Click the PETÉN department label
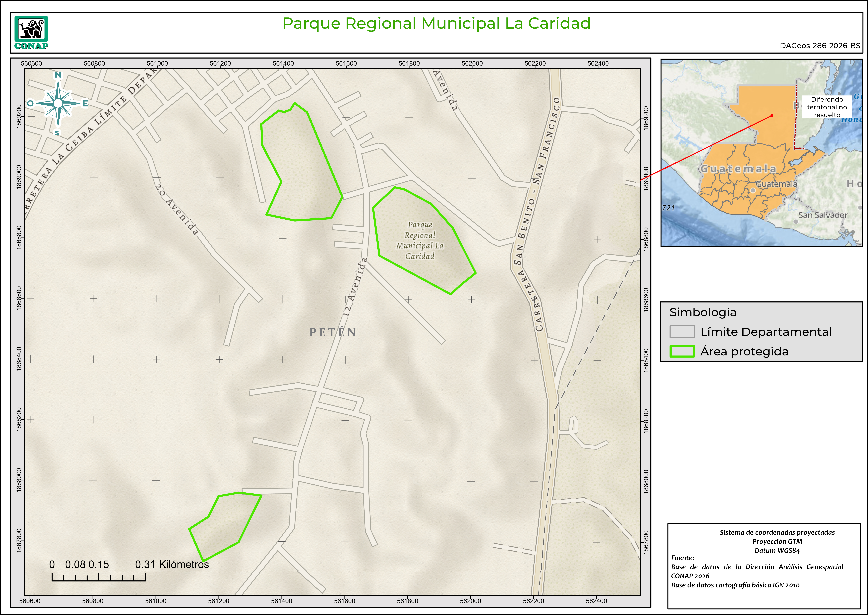 click(x=333, y=332)
